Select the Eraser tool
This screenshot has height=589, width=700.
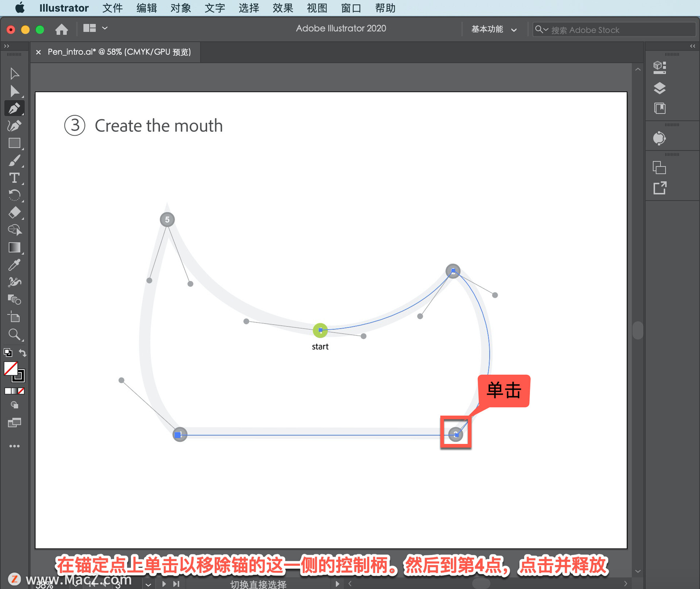tap(15, 212)
